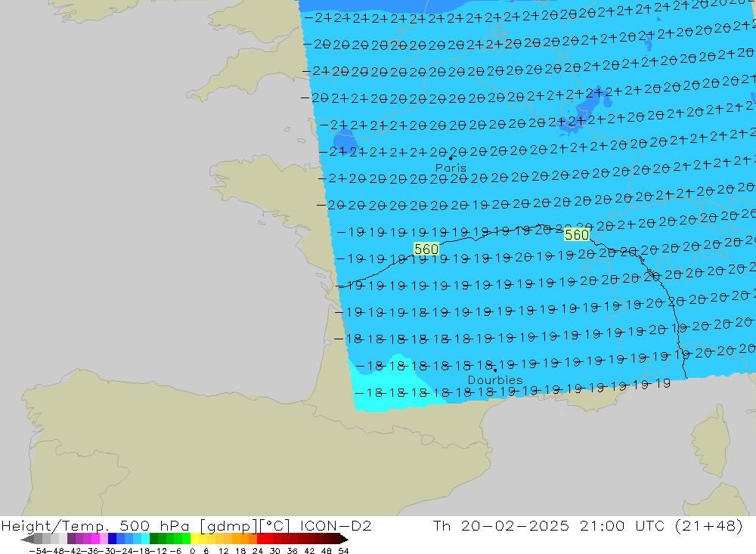This screenshot has height=554, width=756.
Task: Click the cyan swatch above -18 in legend
Action: click(x=145, y=539)
